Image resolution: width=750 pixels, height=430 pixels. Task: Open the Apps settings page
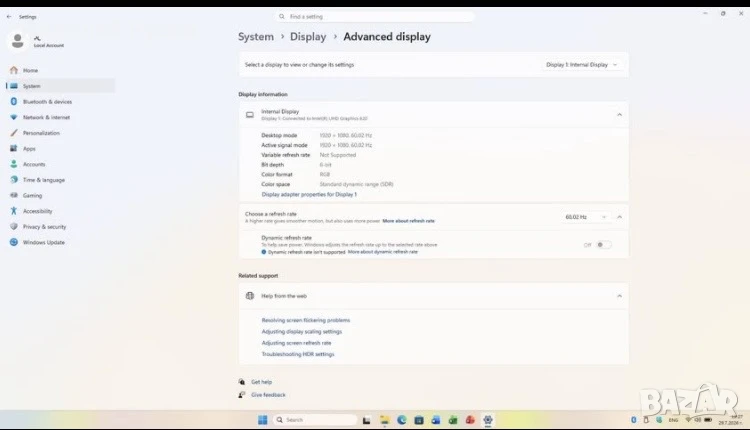[x=29, y=149]
